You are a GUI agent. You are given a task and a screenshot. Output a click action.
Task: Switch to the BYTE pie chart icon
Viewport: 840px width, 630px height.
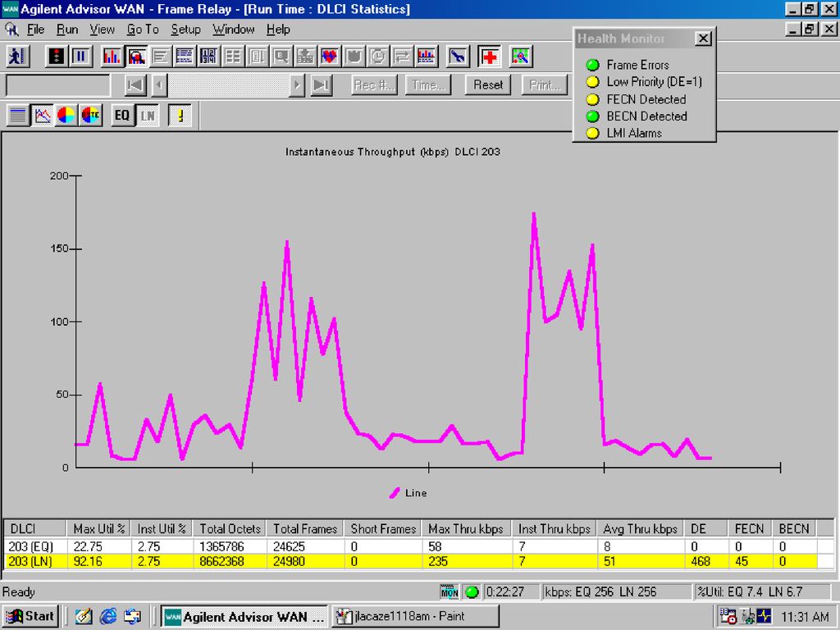90,115
